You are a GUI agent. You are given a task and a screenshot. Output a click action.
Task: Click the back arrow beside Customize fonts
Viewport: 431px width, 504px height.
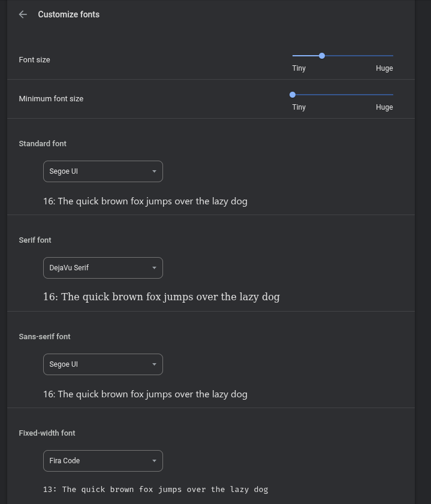[23, 14]
